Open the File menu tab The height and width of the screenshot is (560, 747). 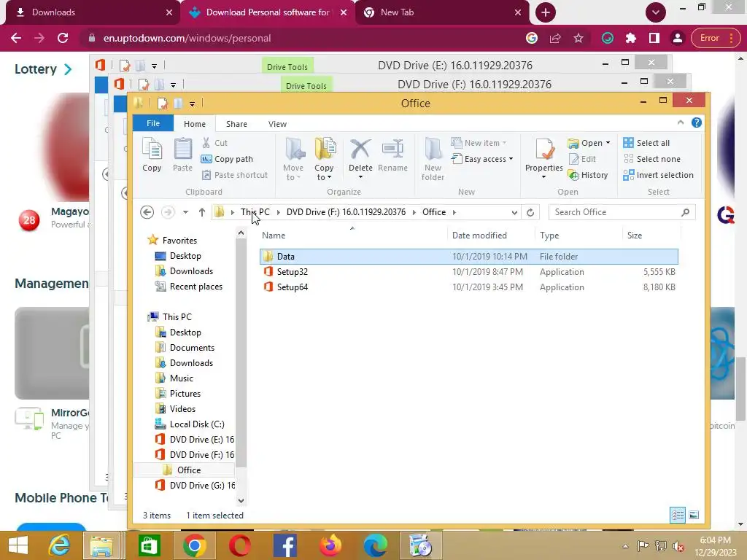tap(153, 123)
